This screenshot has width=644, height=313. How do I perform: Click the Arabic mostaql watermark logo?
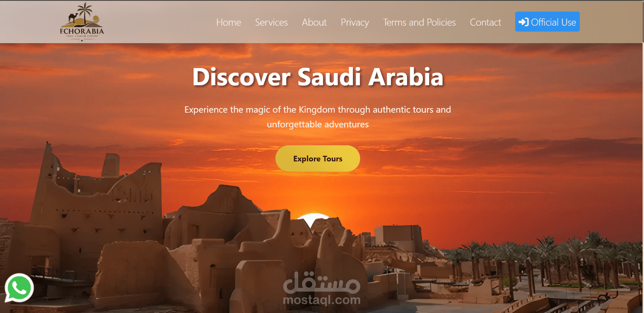click(x=321, y=282)
